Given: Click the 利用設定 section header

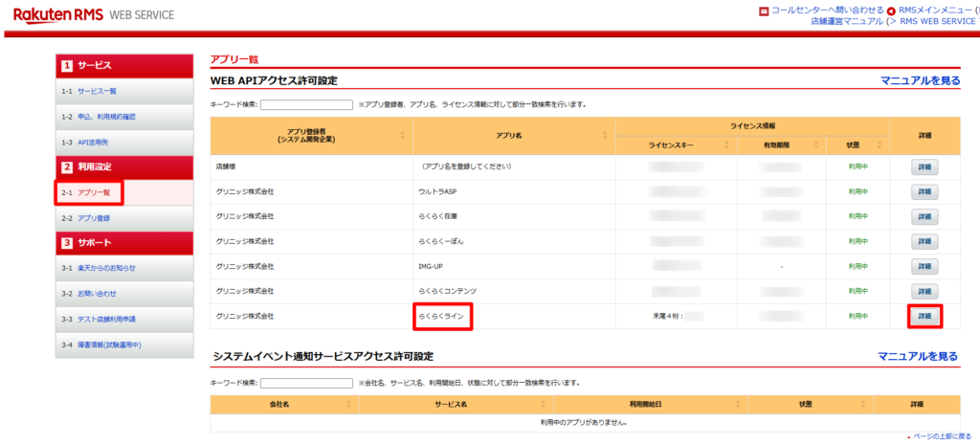Looking at the screenshot, I should tap(123, 167).
